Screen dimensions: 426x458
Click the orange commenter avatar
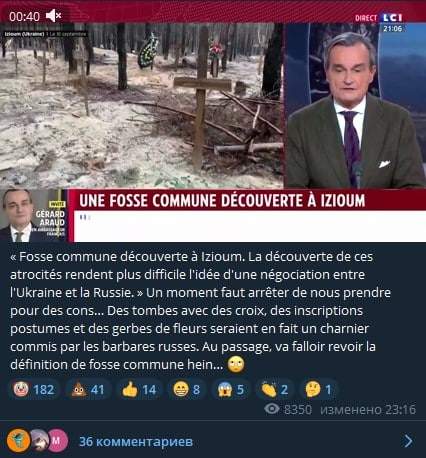tap(18, 441)
